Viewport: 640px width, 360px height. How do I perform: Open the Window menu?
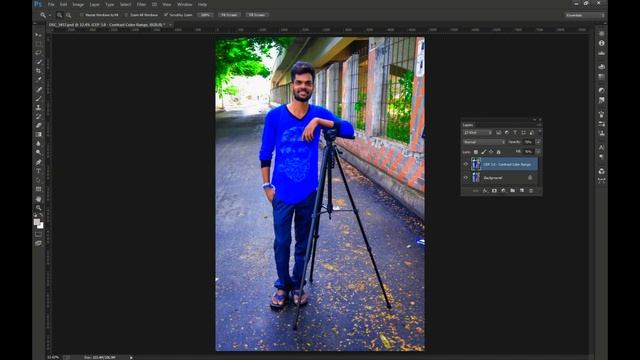tap(184, 4)
